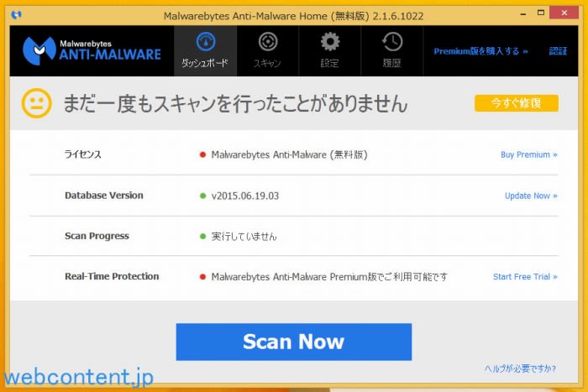Click the Malwarebytes Anti-Malware logo

[92, 50]
